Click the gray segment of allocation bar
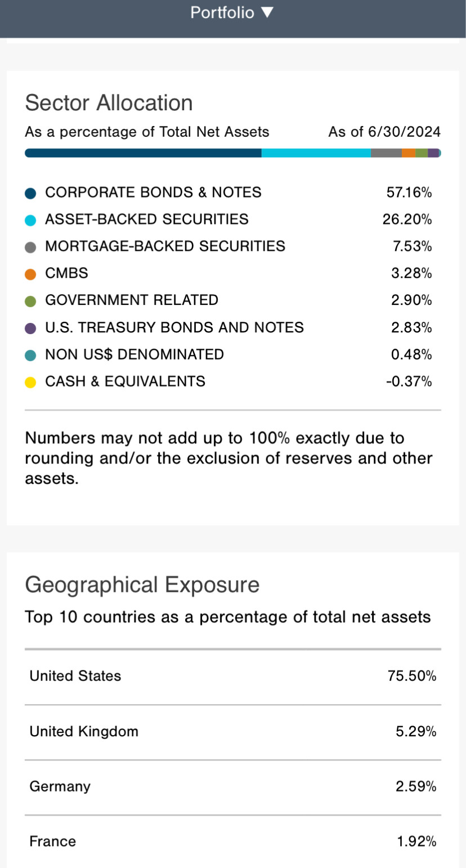This screenshot has height=868, width=466. [x=386, y=153]
